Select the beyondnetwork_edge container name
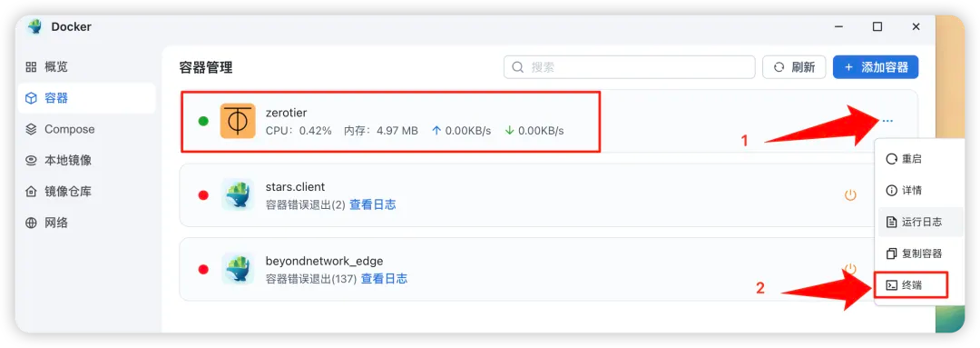 324,261
